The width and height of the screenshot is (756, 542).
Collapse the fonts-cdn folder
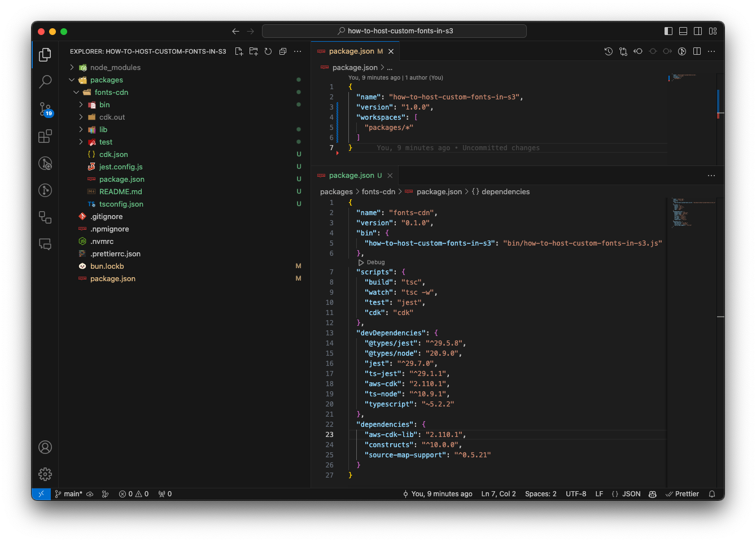tap(76, 92)
